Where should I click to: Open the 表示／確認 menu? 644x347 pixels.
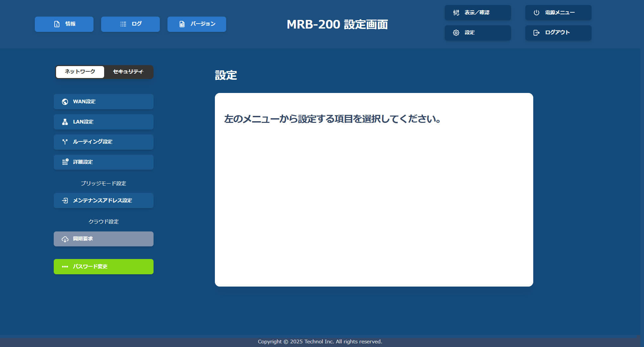478,13
